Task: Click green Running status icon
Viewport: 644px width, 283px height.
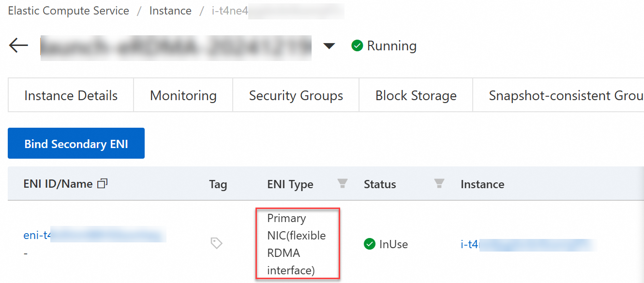Action: [357, 46]
